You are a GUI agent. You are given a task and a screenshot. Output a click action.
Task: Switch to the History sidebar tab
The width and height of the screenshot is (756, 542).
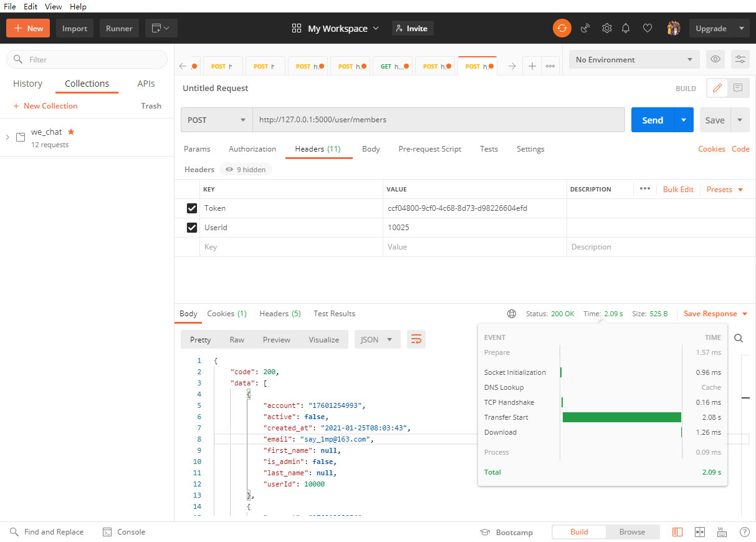(27, 84)
